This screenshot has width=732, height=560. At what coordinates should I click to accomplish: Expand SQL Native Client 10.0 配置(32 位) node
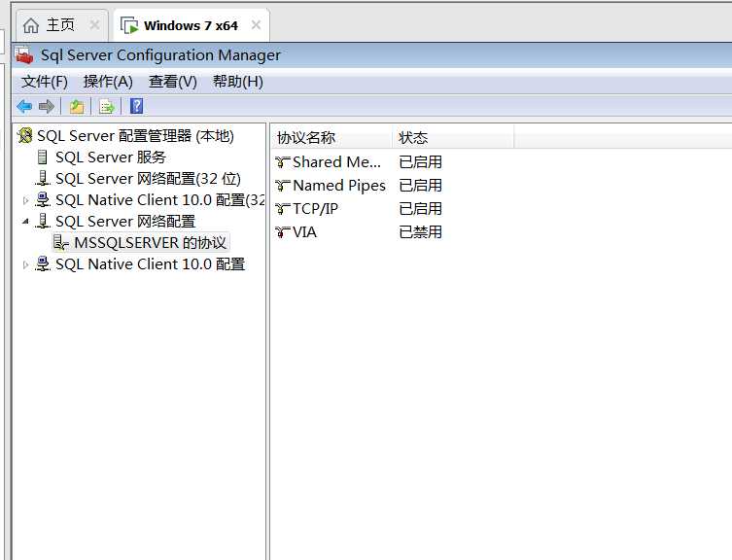[25, 200]
